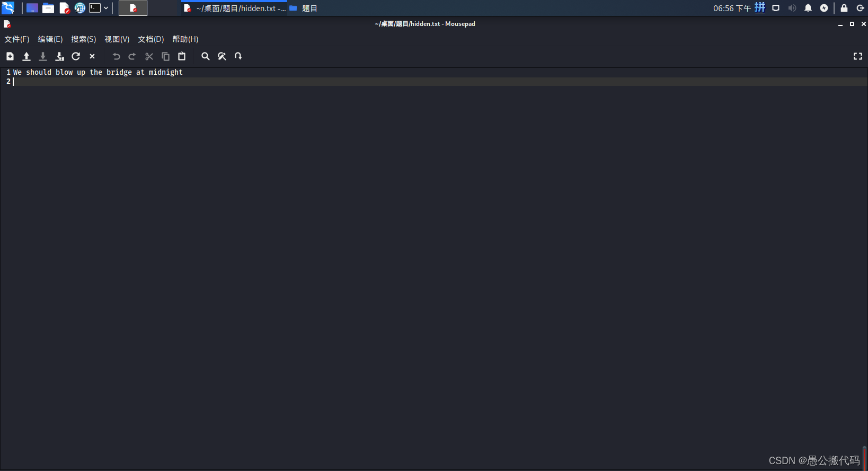Open Find with the magnifier icon
868x471 pixels.
[206, 56]
